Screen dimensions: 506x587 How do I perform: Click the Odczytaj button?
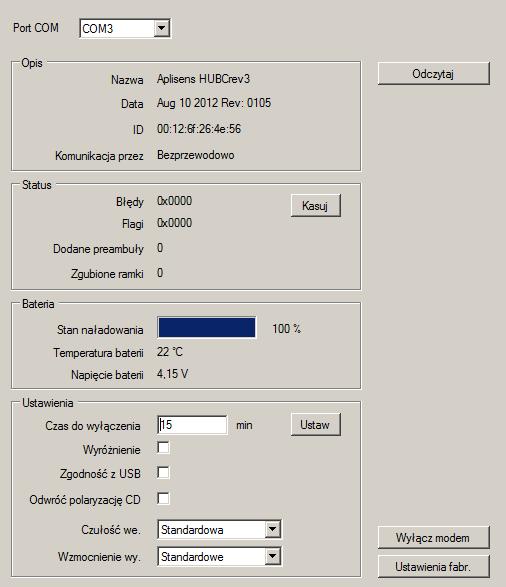433,73
